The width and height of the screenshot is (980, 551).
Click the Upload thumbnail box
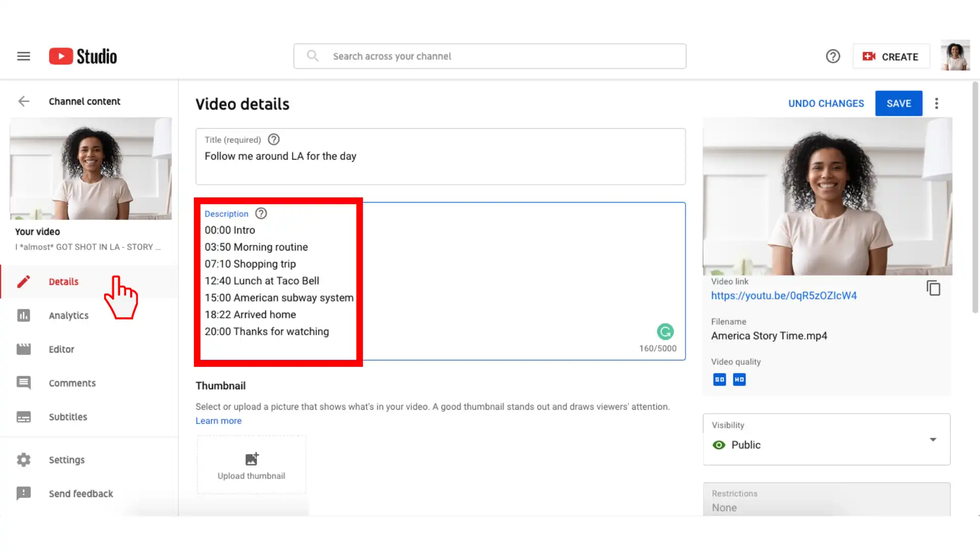252,465
